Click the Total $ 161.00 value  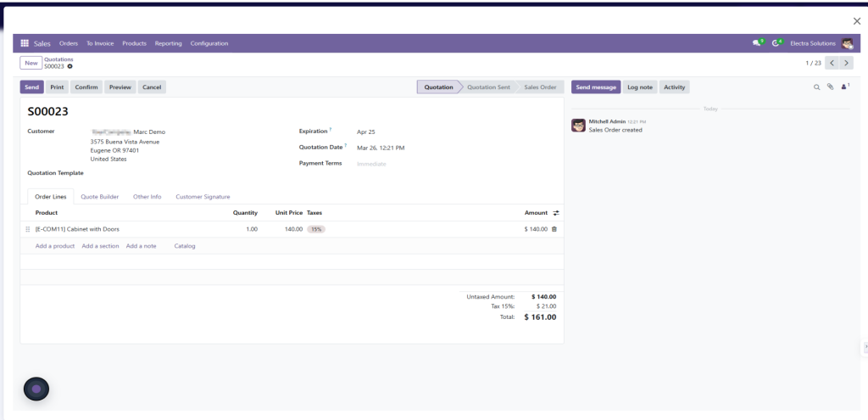540,317
